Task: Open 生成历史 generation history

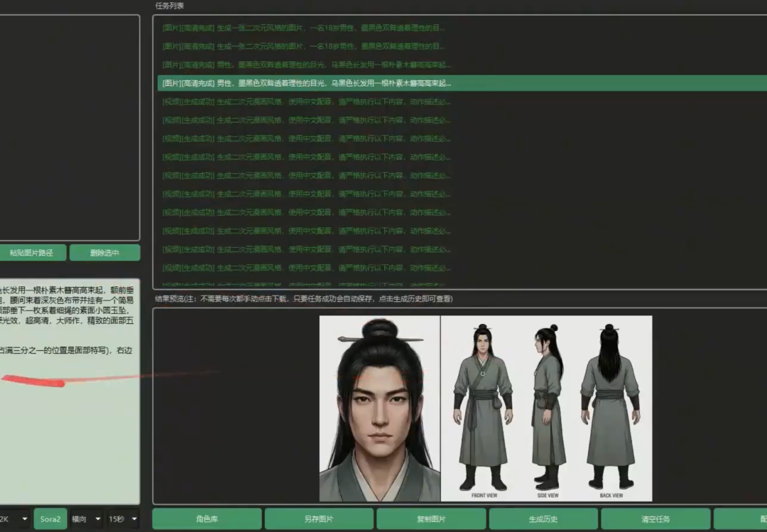Action: coord(543,519)
